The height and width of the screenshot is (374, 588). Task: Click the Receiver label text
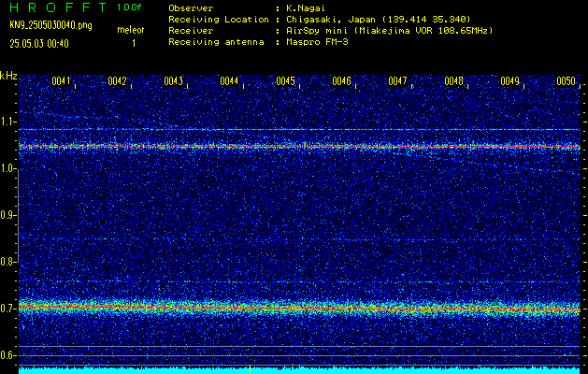[191, 31]
